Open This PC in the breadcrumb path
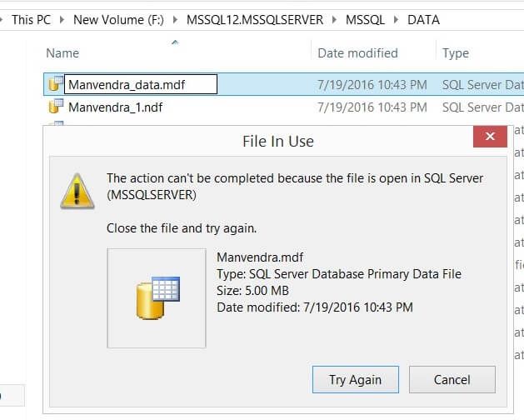This screenshot has height=420, width=524. (x=31, y=20)
